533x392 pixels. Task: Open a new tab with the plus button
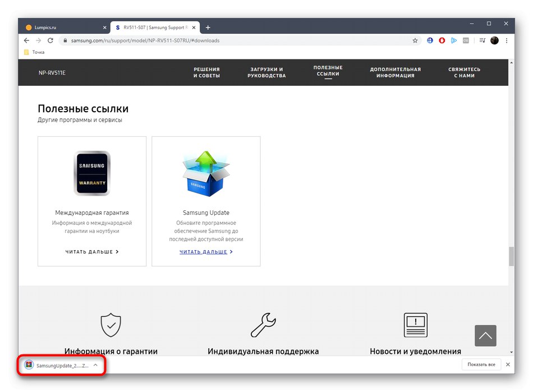(x=208, y=27)
